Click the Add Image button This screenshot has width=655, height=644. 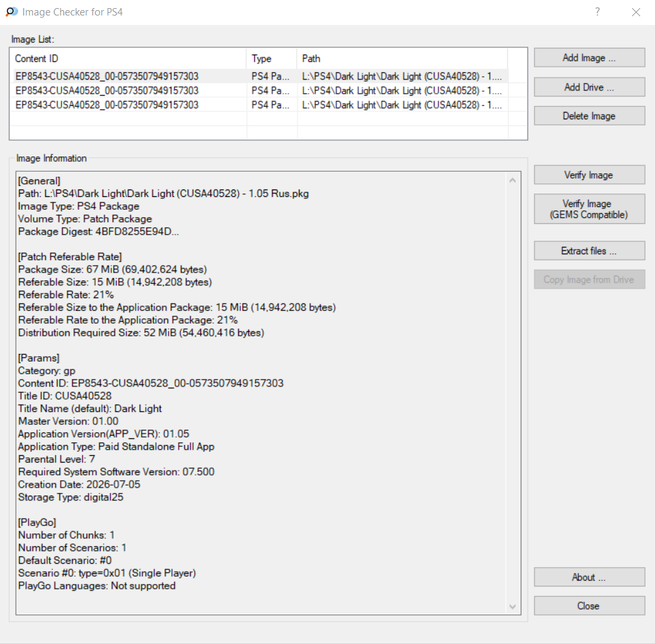tap(590, 57)
